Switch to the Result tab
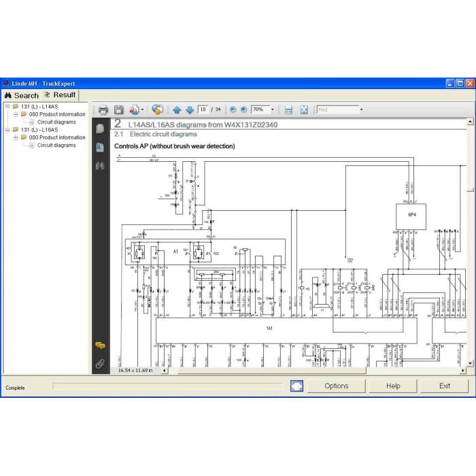This screenshot has width=476, height=476. coord(60,95)
